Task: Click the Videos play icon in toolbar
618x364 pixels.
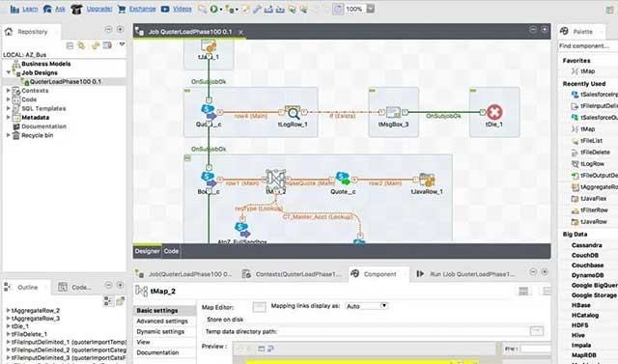Action: click(165, 9)
